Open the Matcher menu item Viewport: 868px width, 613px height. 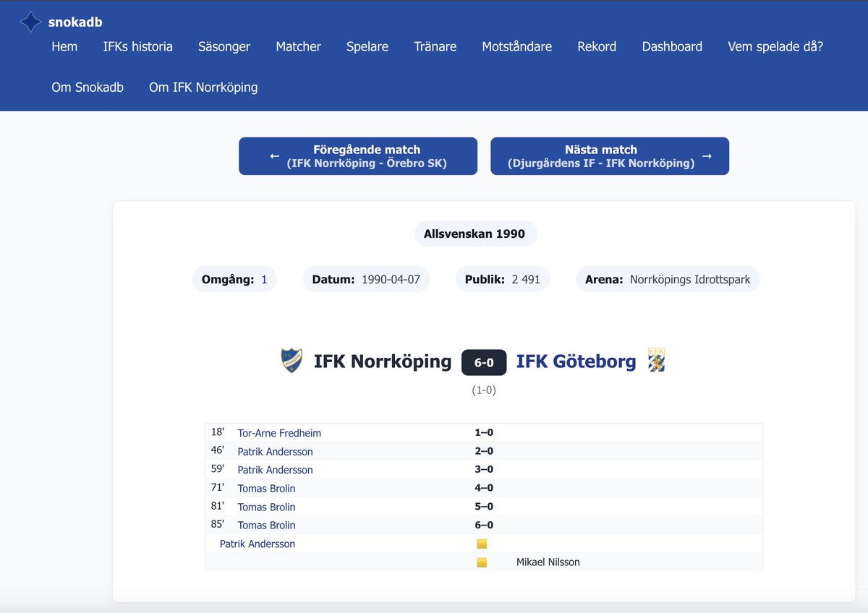click(298, 46)
